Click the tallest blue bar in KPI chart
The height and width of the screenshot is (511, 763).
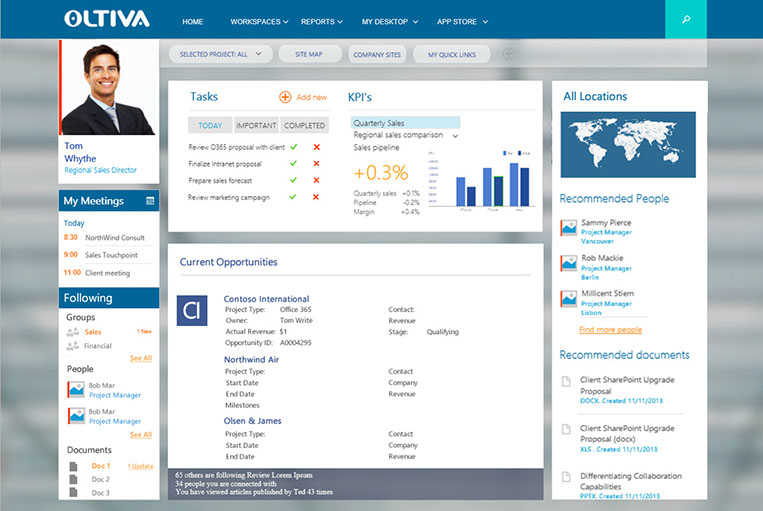tap(516, 184)
